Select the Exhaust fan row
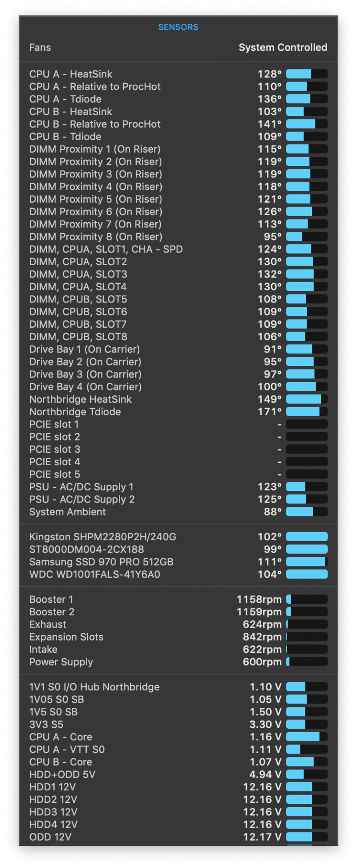 pos(178,625)
